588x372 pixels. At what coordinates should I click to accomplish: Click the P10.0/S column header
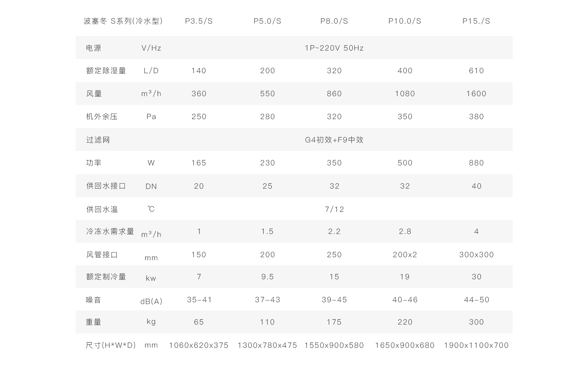[x=405, y=21]
